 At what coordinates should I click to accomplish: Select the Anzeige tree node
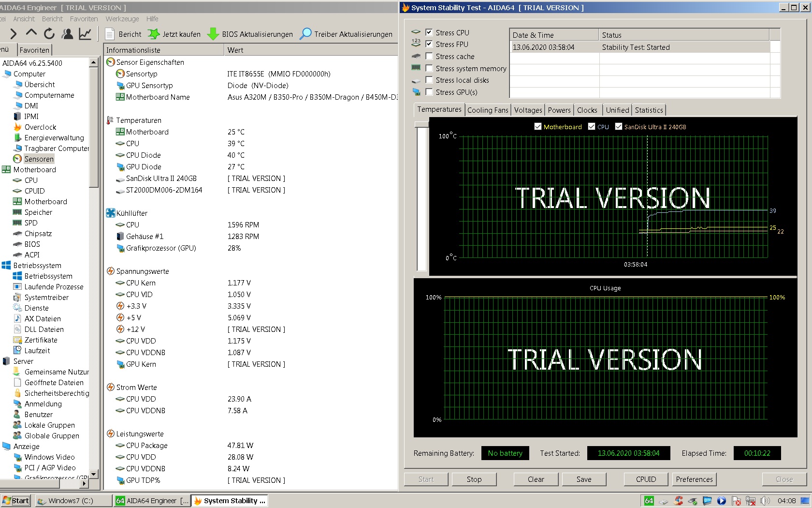point(26,446)
